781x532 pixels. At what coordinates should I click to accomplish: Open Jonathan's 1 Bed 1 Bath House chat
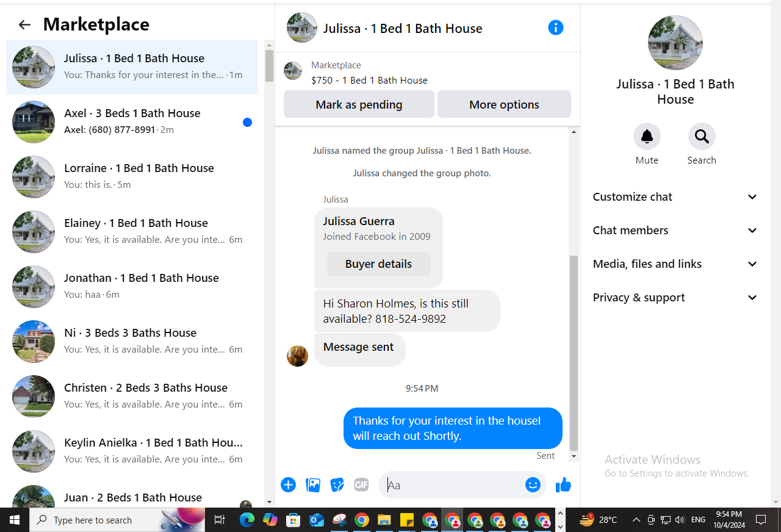click(x=132, y=287)
